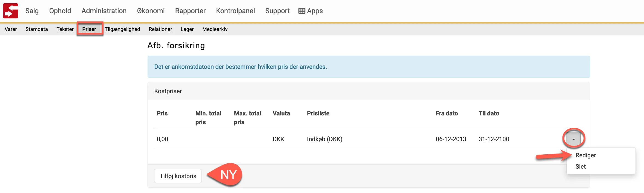Screen dimensions: 644x193
Task: Switch to the Stamdata tab
Action: pyautogui.click(x=37, y=29)
